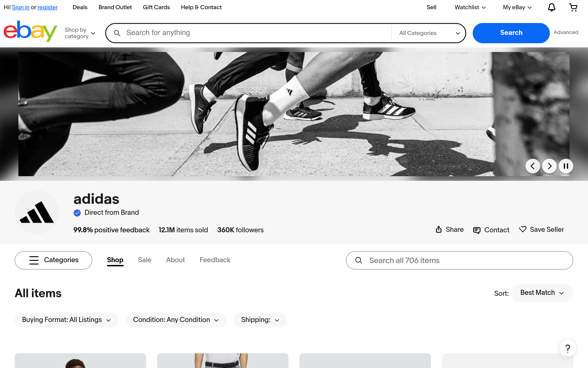The width and height of the screenshot is (588, 368).
Task: Switch to the Sale tab
Action: [144, 260]
